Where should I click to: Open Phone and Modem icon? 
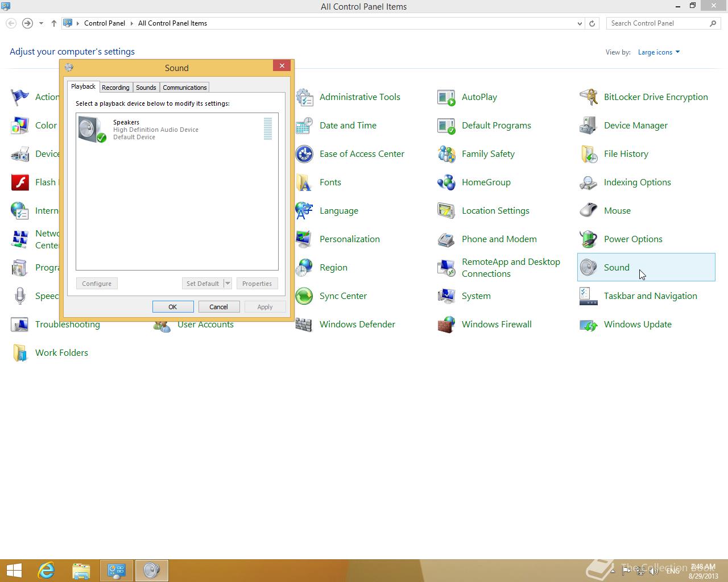point(446,239)
